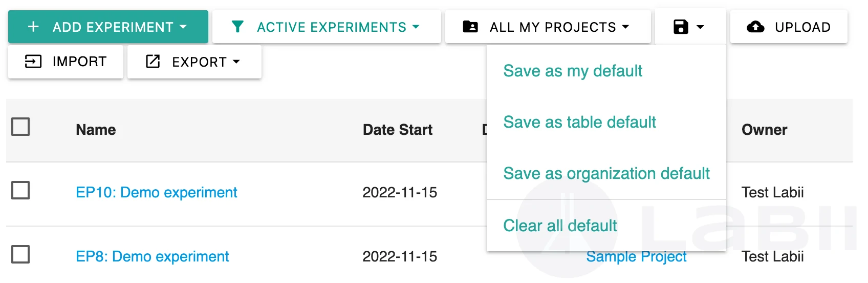Screen dimensions: 868x283
Task: Open the Sample Project link
Action: [636, 256]
